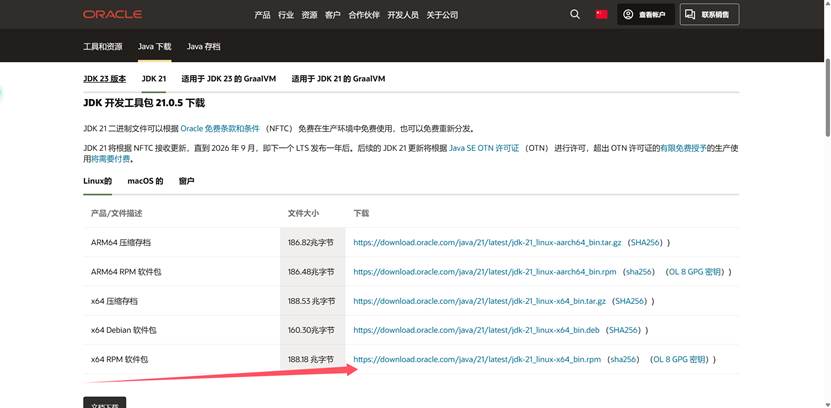Image resolution: width=831 pixels, height=408 pixels.
Task: Open 查看帐户 account button
Action: pos(646,14)
